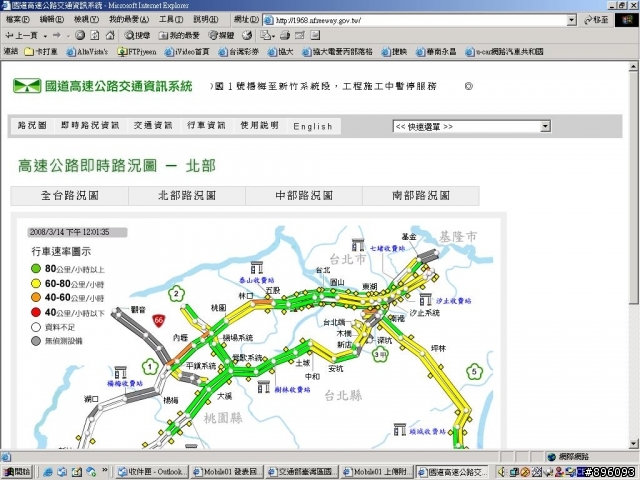Viewport: 640px width, 480px height.
Task: Open the Edit (編輯) menu
Action: point(52,19)
